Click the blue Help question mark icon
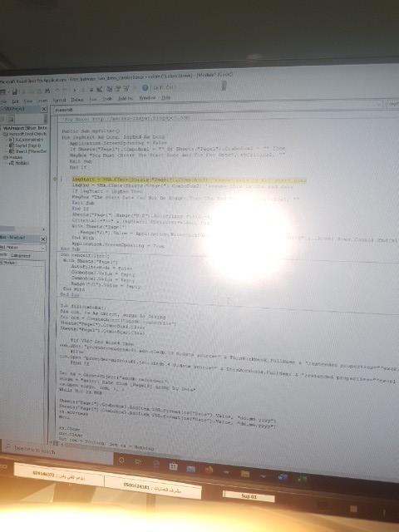This screenshot has width=399, height=532. (x=145, y=88)
